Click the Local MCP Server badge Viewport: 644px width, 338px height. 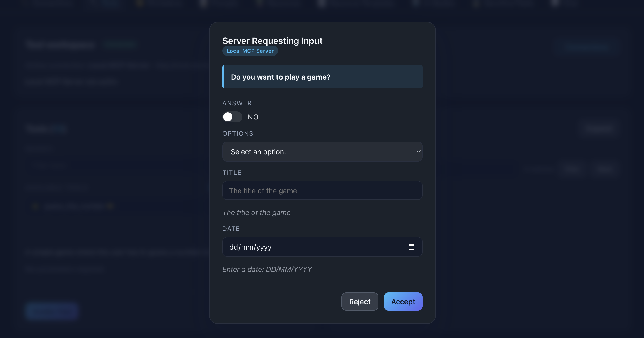tap(250, 51)
